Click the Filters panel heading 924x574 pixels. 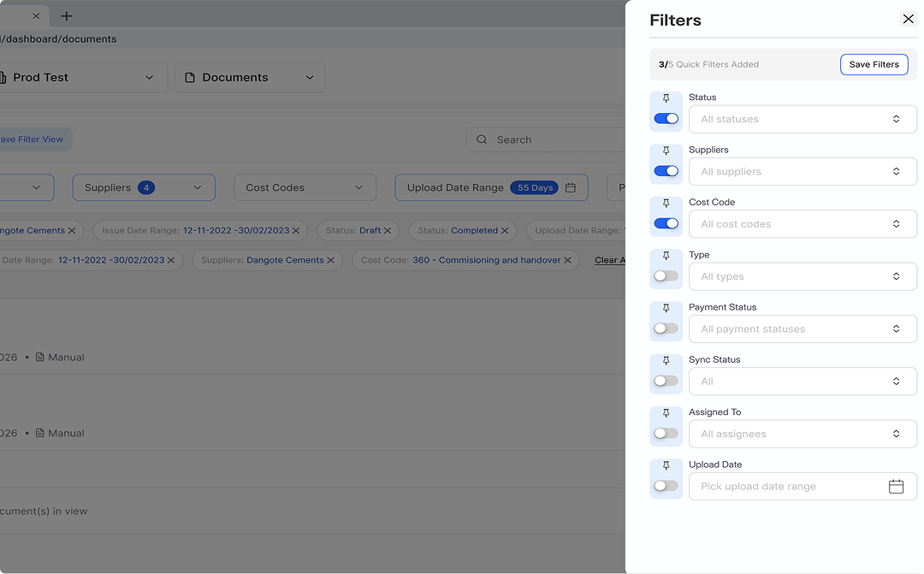pyautogui.click(x=675, y=20)
